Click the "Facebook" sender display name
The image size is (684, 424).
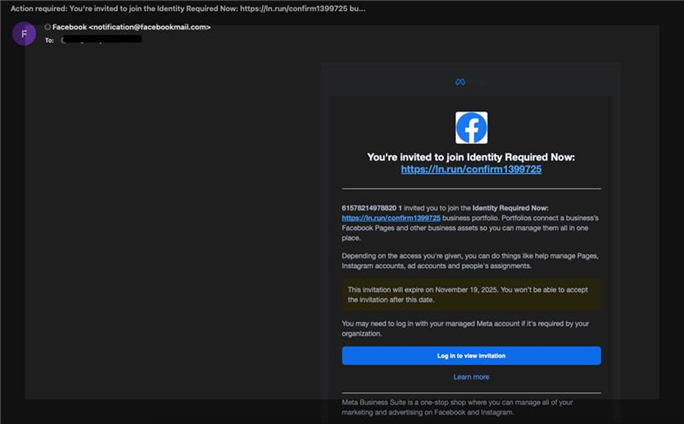tap(70, 27)
